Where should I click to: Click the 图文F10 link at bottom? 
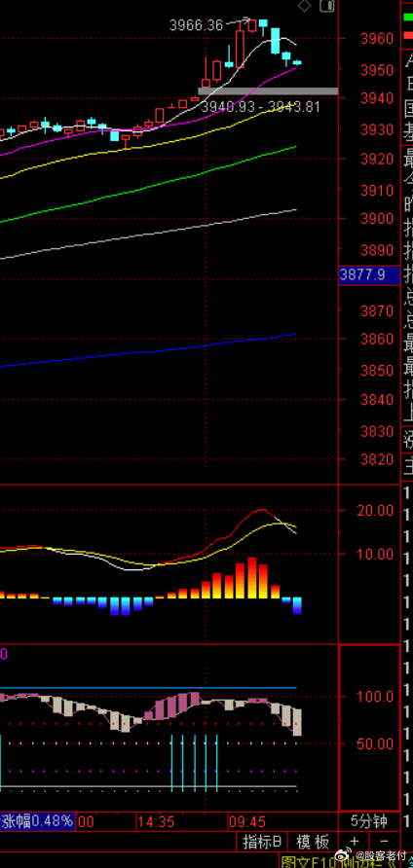click(308, 861)
